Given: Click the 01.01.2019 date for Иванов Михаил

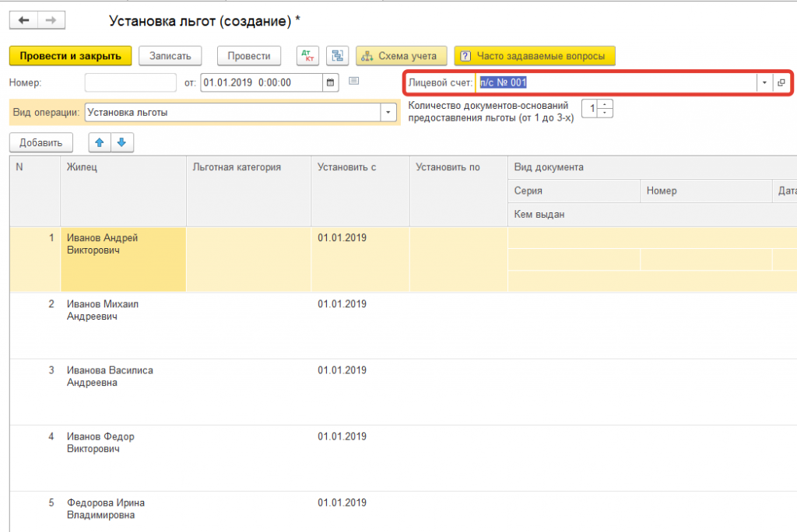Looking at the screenshot, I should pyautogui.click(x=342, y=304).
